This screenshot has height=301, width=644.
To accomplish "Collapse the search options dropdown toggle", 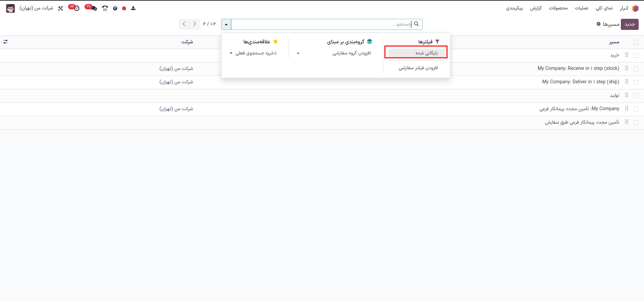I will tap(226, 25).
